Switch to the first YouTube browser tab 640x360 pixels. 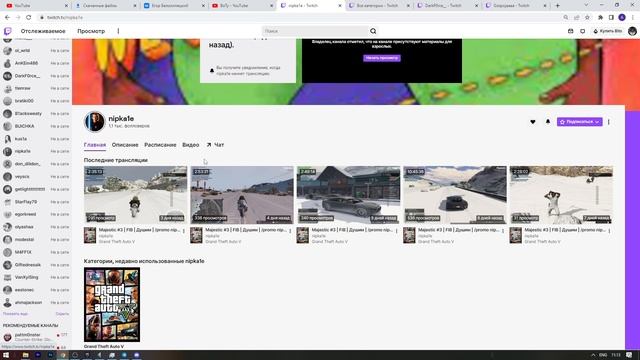click(x=37, y=6)
